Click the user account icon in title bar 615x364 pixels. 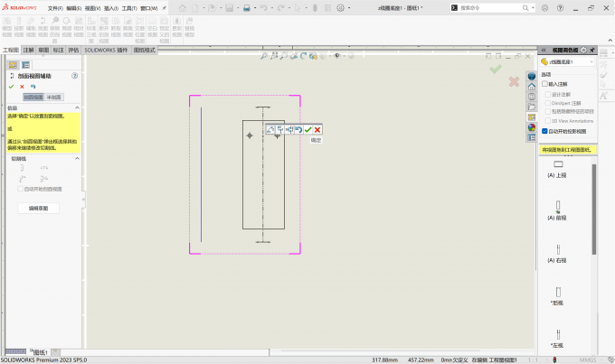click(x=544, y=8)
